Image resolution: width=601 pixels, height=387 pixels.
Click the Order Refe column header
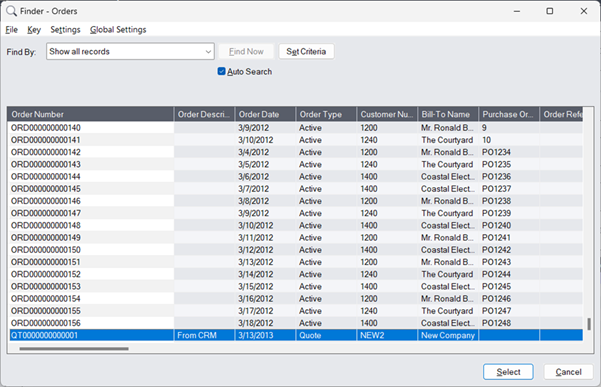point(562,114)
